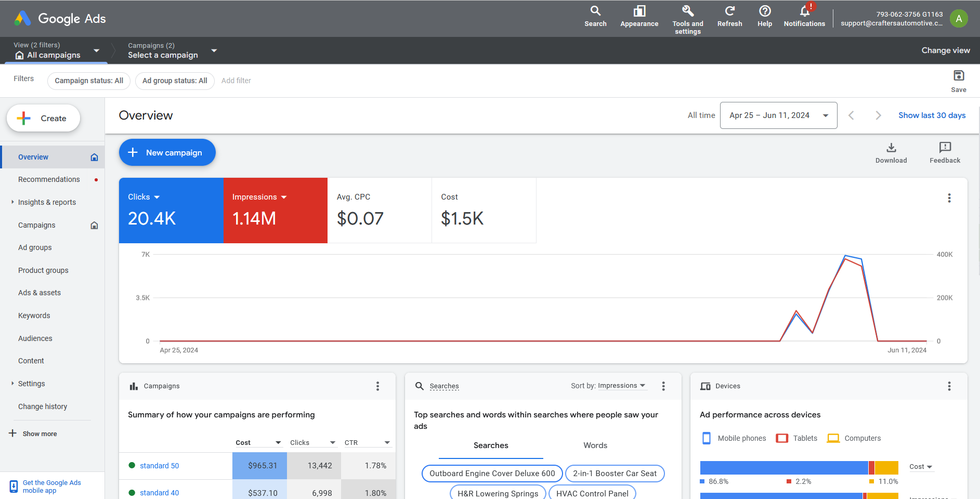Open Audiences in sidebar

click(x=35, y=338)
